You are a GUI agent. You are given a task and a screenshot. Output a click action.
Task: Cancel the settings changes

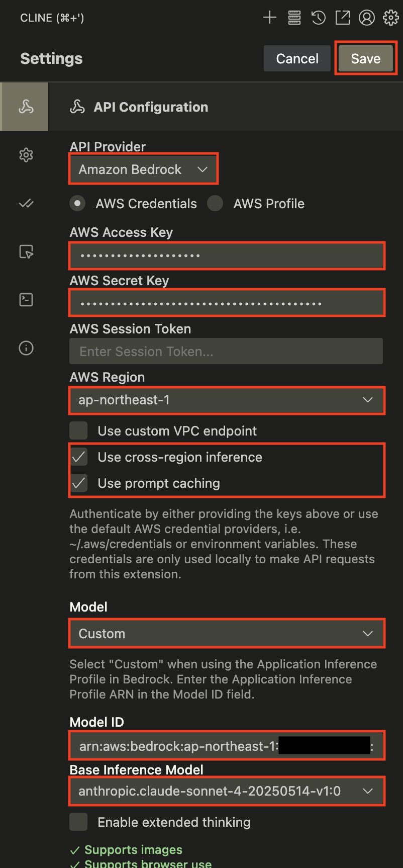coord(297,58)
